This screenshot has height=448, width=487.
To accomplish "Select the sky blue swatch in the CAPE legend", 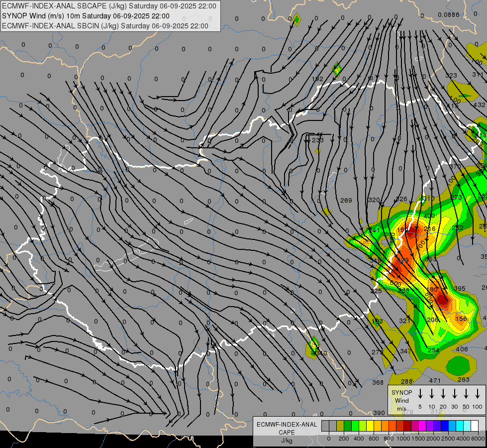I will coord(452,426).
